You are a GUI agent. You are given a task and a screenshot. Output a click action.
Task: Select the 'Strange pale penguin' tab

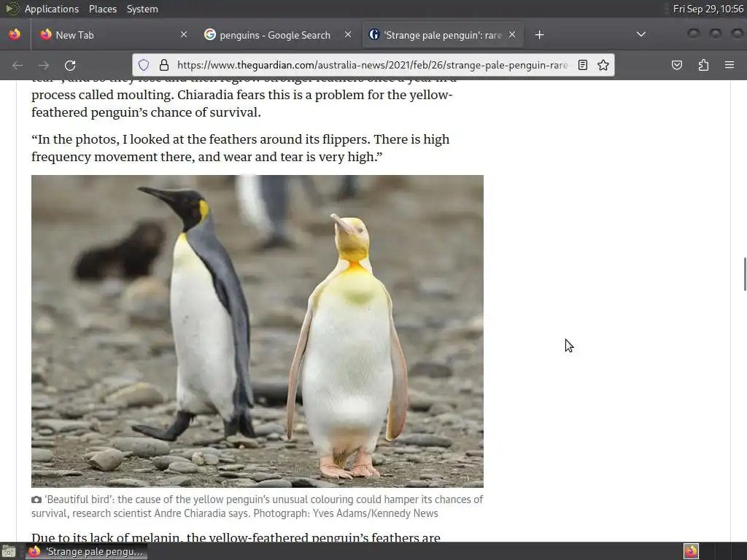(x=443, y=35)
